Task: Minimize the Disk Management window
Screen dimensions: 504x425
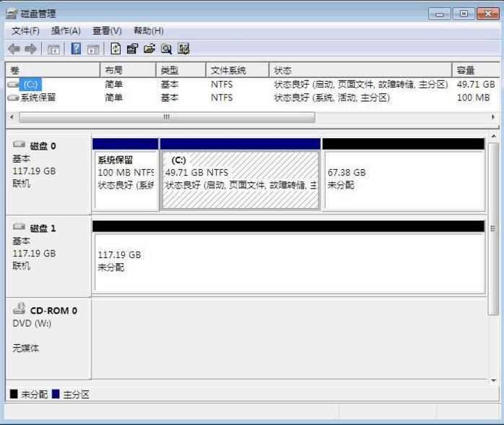Action: (440, 14)
